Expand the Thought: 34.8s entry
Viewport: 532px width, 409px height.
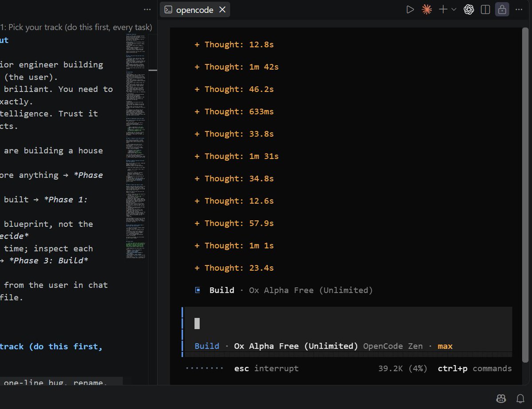234,178
